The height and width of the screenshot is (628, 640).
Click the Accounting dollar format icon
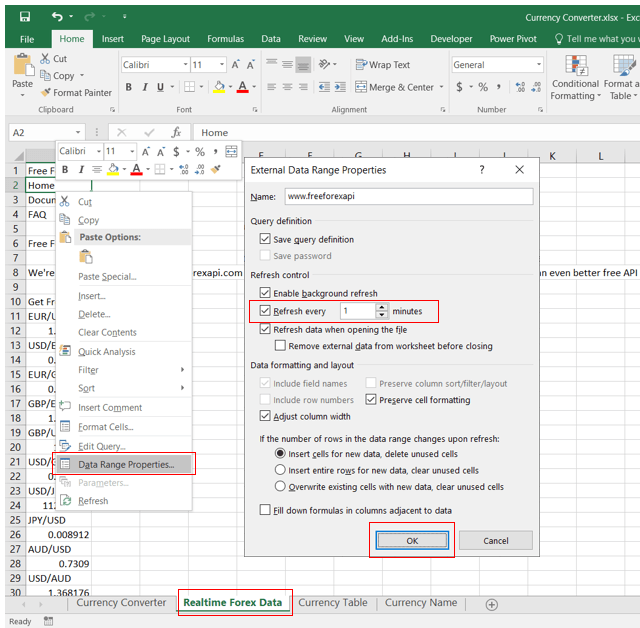[460, 87]
